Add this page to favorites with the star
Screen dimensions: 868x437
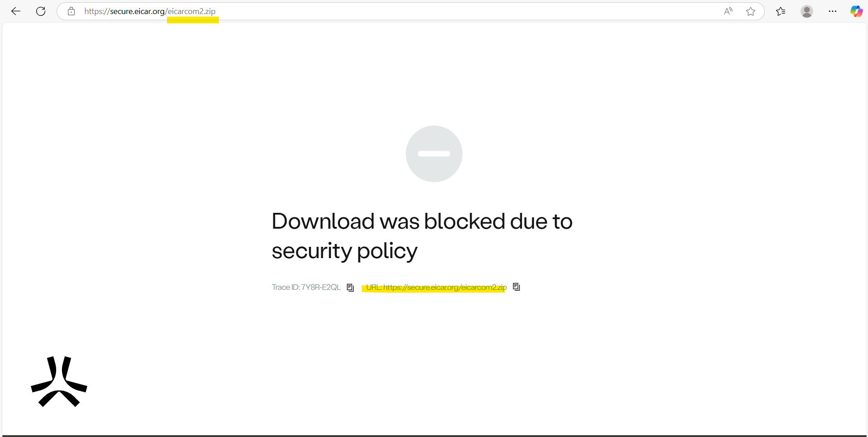point(751,11)
